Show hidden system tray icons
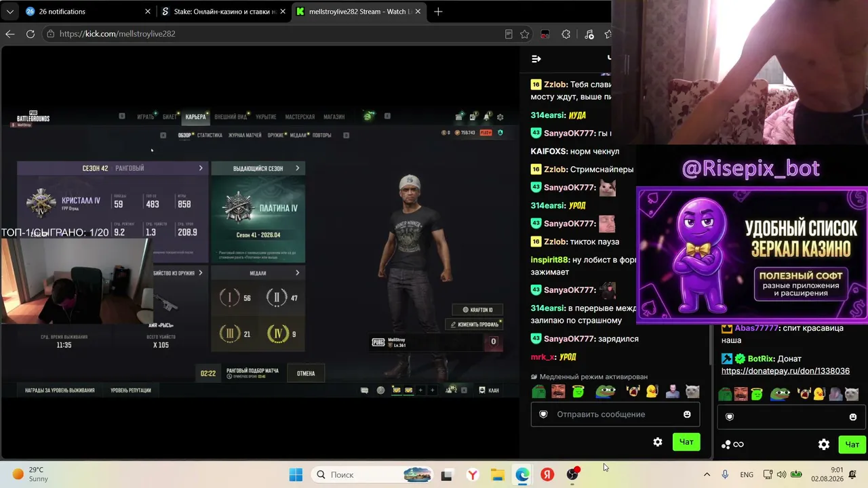This screenshot has height=488, width=868. (707, 474)
